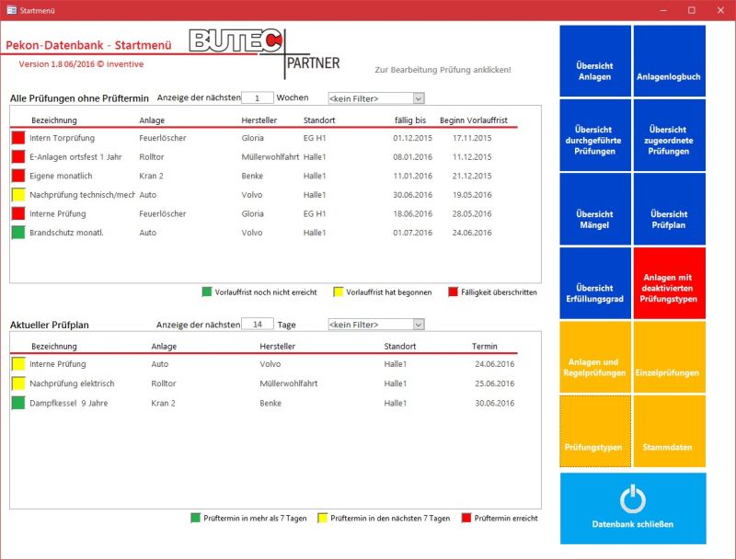
Task: Click the Termin 24.06.2016 in Prüfplan
Action: point(495,364)
